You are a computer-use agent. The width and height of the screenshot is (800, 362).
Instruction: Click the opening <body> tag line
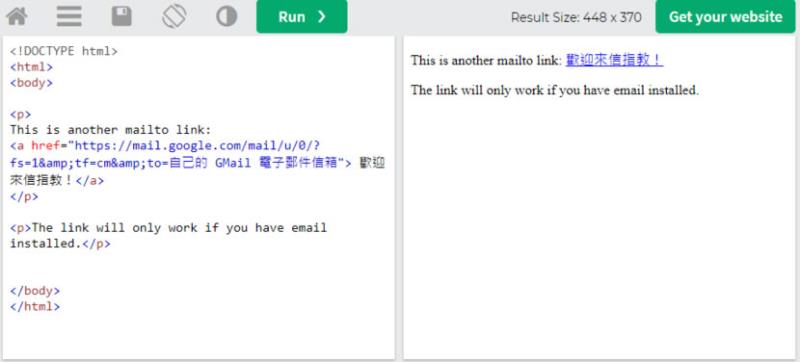[31, 83]
